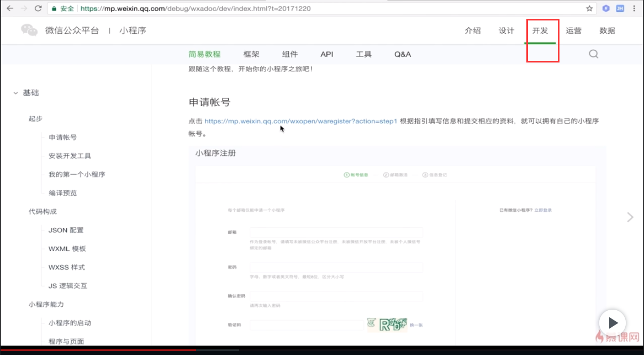644x355 pixels.
Task: Open 程序与页面 in the sidebar
Action: pos(66,341)
